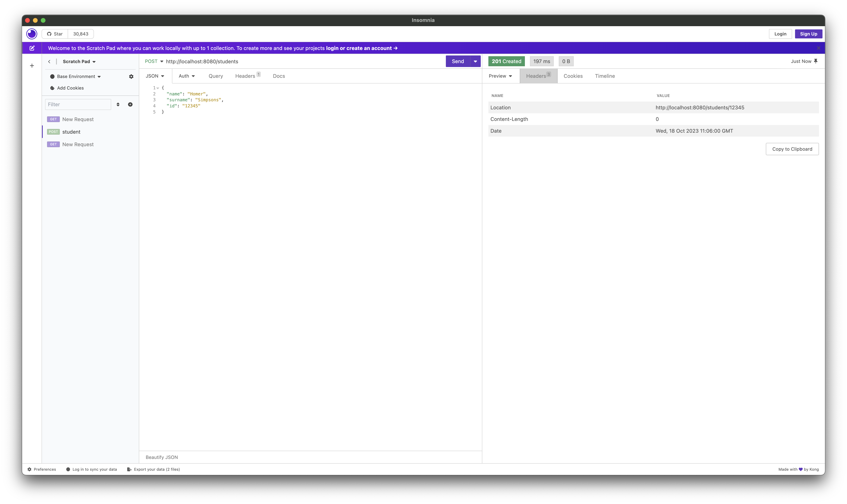
Task: Click Beautify JSON
Action: coord(162,457)
